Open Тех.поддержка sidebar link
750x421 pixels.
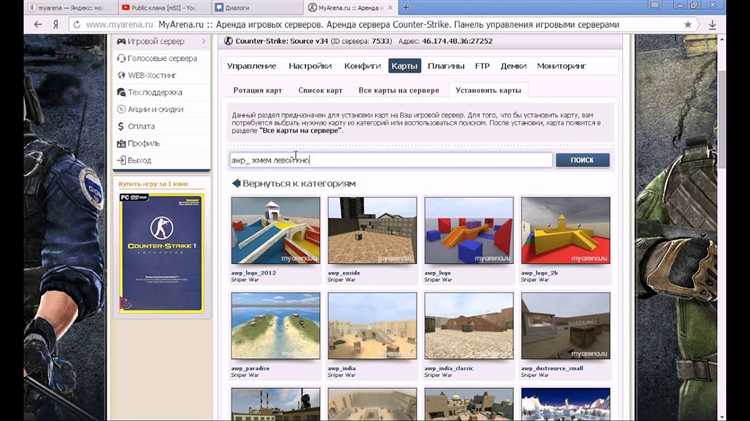155,92
